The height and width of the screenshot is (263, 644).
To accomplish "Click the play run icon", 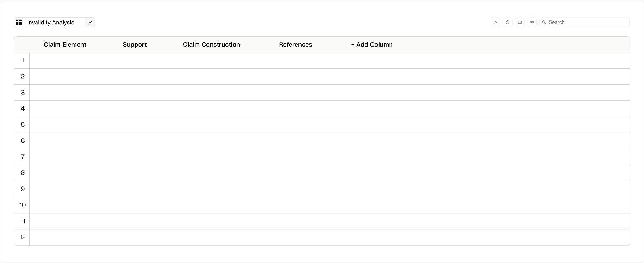I will click(495, 22).
